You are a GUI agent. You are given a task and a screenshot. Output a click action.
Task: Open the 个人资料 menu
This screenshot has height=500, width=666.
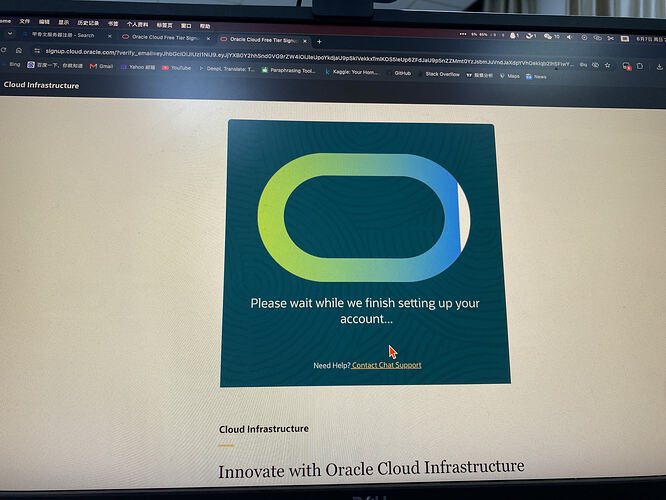(138, 25)
